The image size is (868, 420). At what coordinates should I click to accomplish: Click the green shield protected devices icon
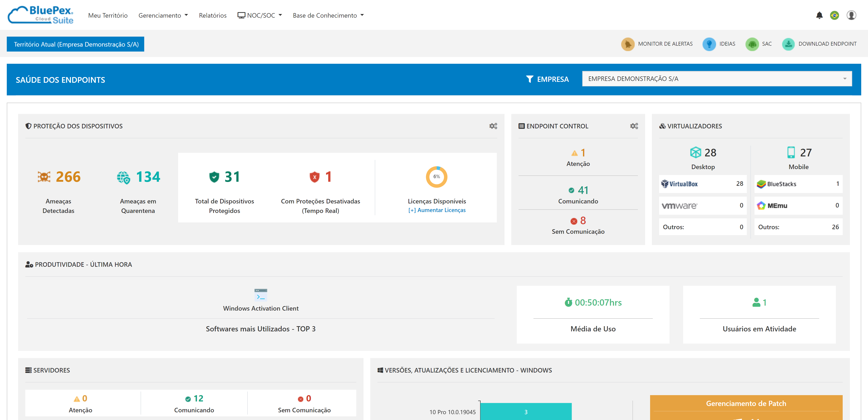pyautogui.click(x=214, y=177)
